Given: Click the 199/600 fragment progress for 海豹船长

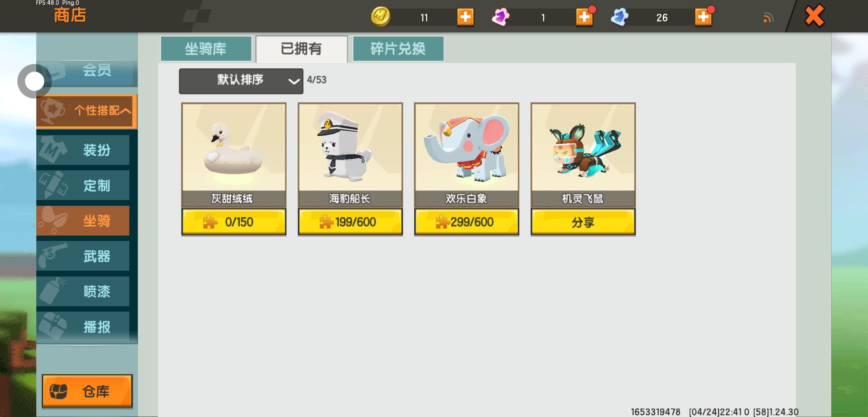Looking at the screenshot, I should [x=350, y=222].
